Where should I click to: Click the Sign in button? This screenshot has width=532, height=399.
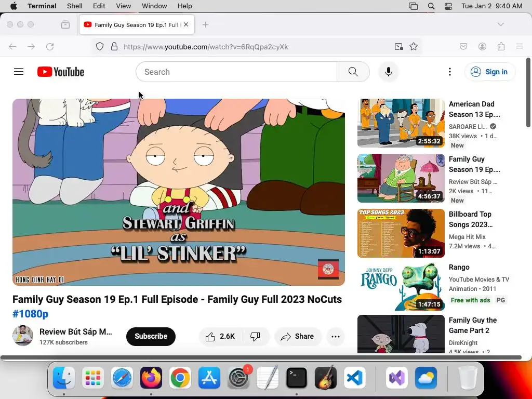[490, 72]
